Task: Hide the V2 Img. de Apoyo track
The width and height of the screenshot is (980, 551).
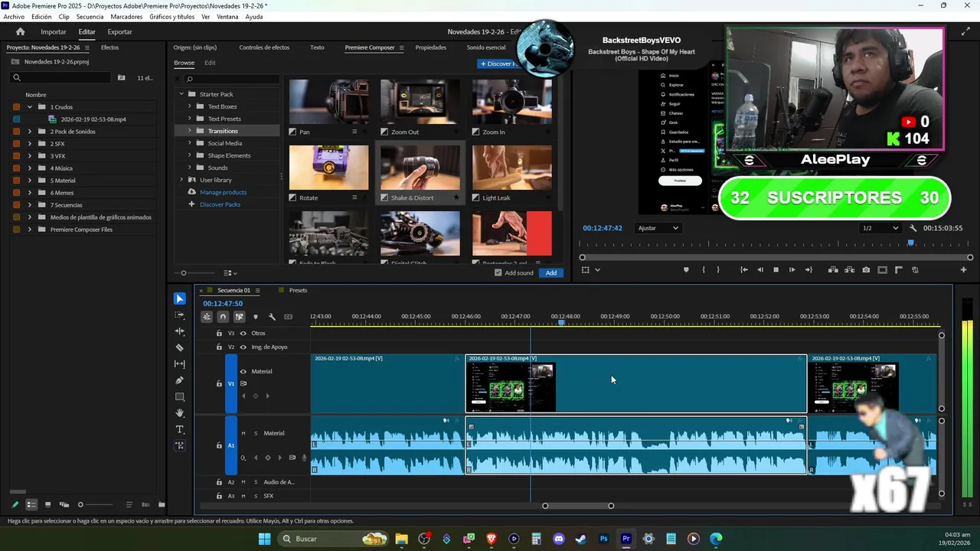Action: click(x=243, y=347)
